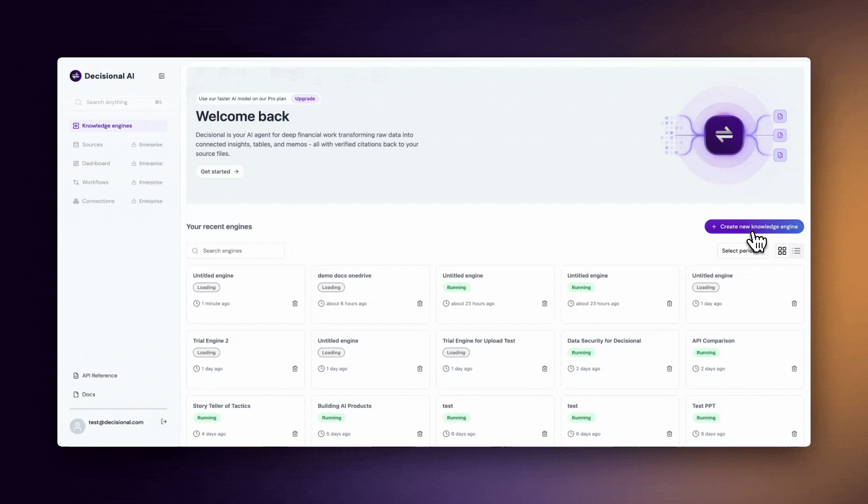Screen dimensions: 868x504
Task: Delete the Trial Engine 2 engine
Action: pyautogui.click(x=295, y=369)
